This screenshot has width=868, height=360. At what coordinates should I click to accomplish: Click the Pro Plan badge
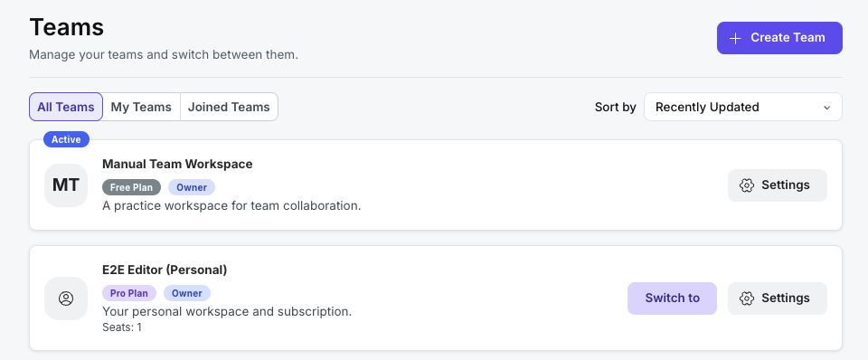pos(129,293)
